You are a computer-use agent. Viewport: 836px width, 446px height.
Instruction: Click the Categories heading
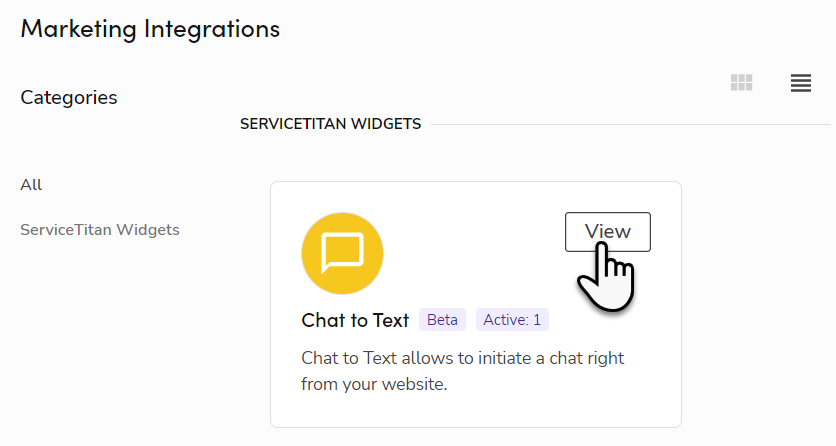[69, 98]
